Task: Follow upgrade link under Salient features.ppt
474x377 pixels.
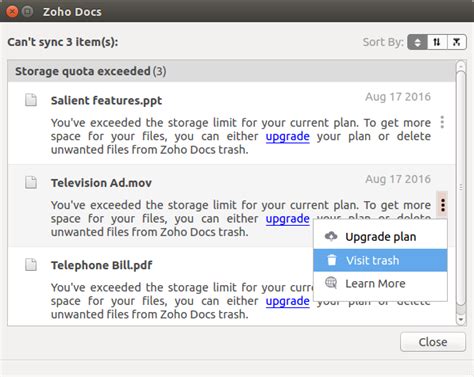Action: point(288,136)
